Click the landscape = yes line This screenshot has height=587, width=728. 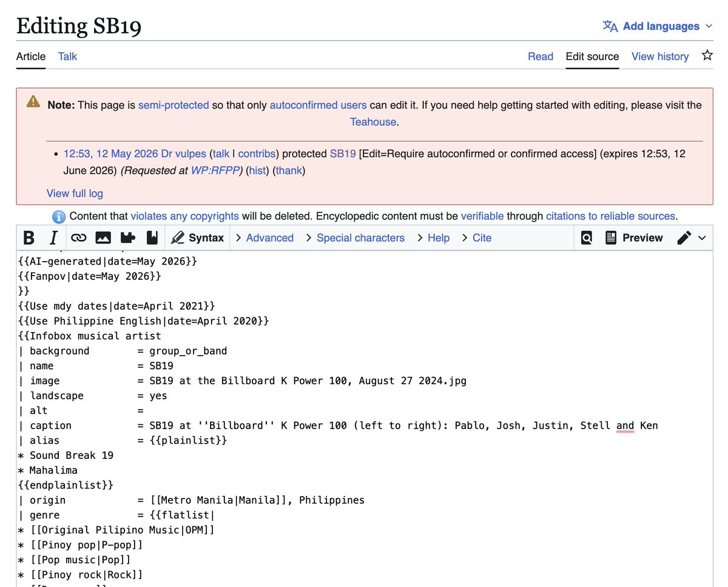tap(92, 396)
